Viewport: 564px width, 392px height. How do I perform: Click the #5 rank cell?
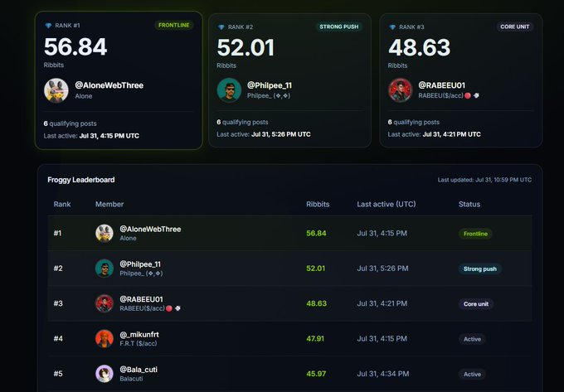[x=58, y=374]
